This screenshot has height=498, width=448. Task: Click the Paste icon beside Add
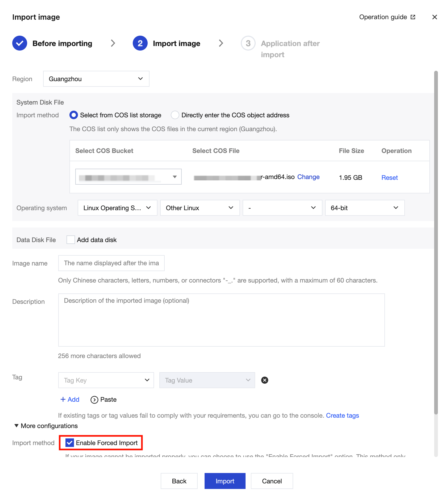coord(94,399)
